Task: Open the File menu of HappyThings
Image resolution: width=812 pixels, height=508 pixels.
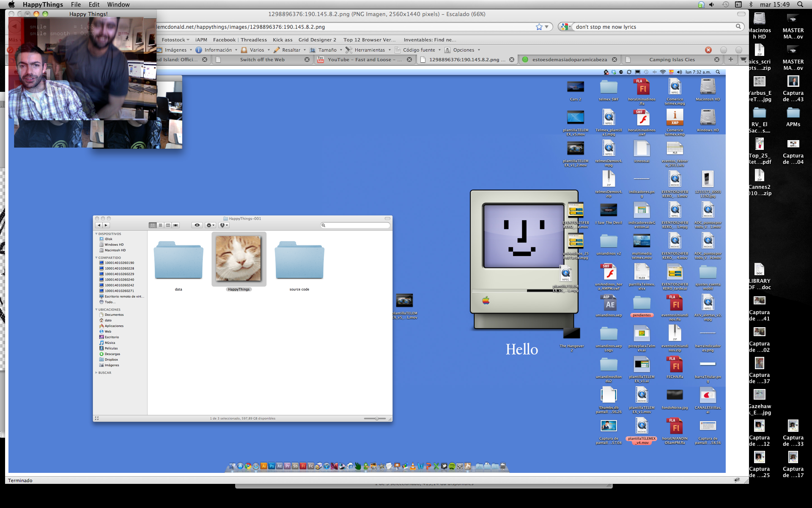Action: [x=76, y=5]
